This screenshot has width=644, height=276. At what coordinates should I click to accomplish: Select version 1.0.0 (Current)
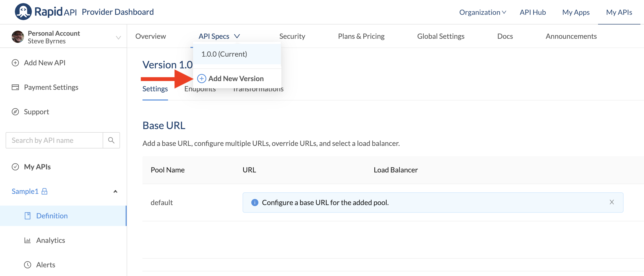point(237,54)
